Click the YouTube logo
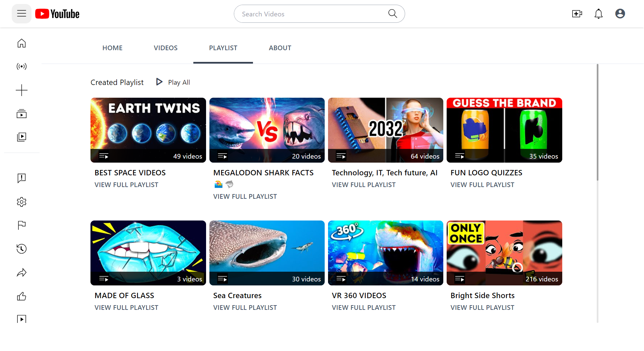Screen dimensions: 644x351 click(x=57, y=14)
